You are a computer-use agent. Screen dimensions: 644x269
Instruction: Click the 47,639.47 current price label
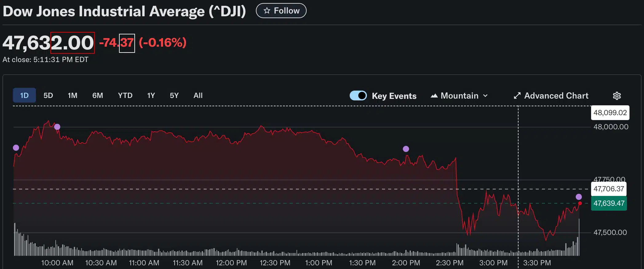pos(609,203)
